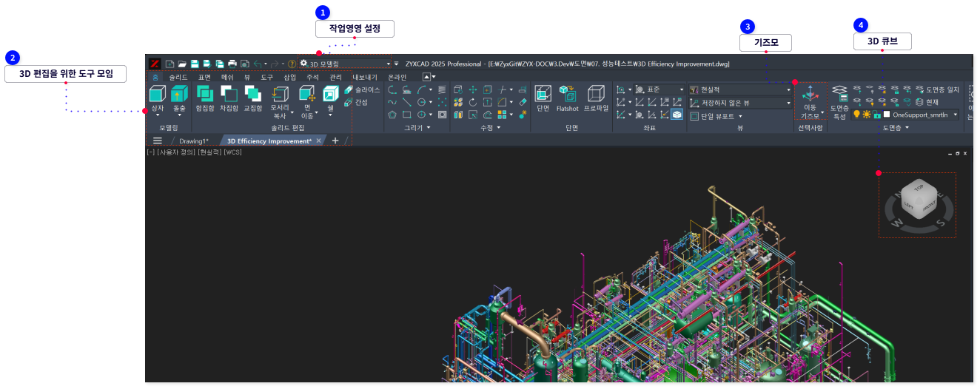The height and width of the screenshot is (389, 980).
Task: Click the 슬라이스 (Slice) tool
Action: pos(362,89)
